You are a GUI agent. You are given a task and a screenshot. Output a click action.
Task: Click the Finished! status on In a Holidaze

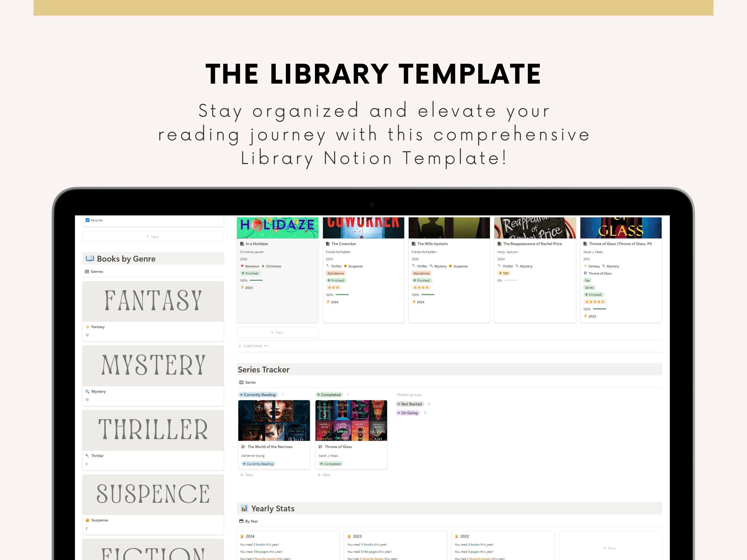tap(250, 274)
